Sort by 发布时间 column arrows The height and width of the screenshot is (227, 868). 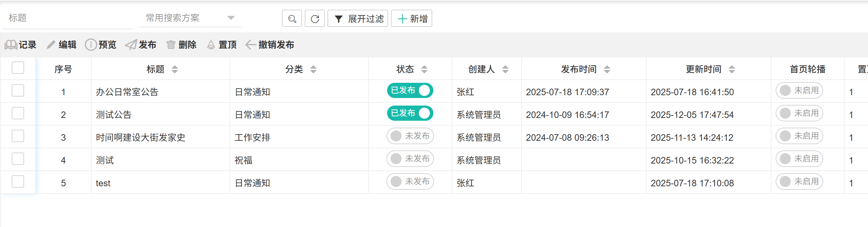tap(607, 69)
